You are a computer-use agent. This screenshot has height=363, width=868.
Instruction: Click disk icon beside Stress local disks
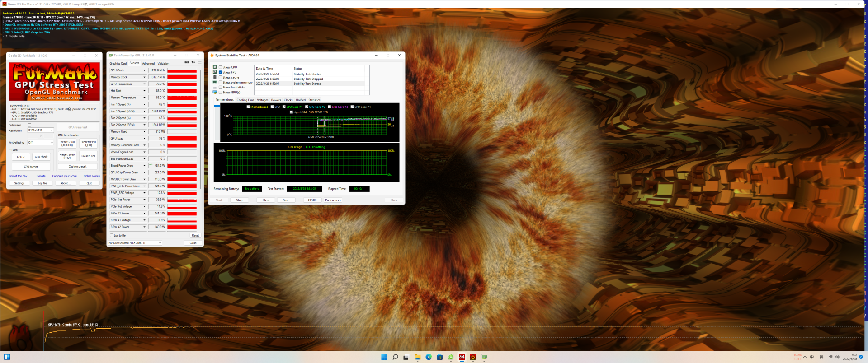point(215,87)
